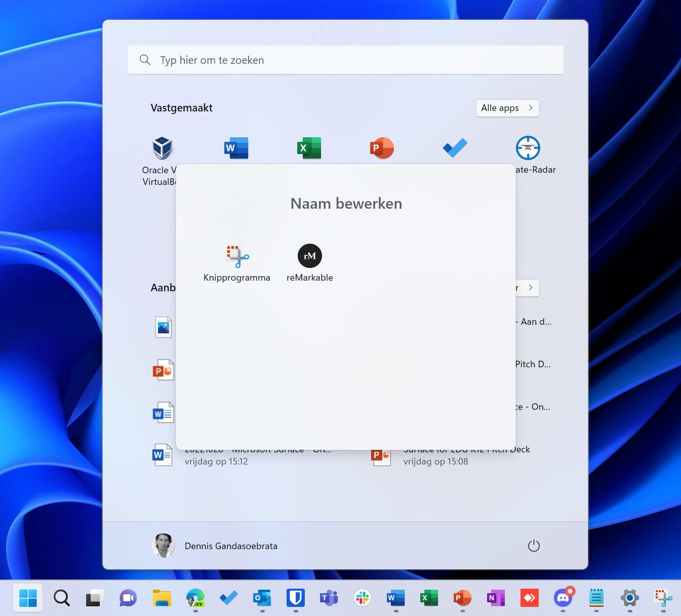Image resolution: width=681 pixels, height=616 pixels.
Task: Launch the pinned Excel app
Action: tap(309, 148)
